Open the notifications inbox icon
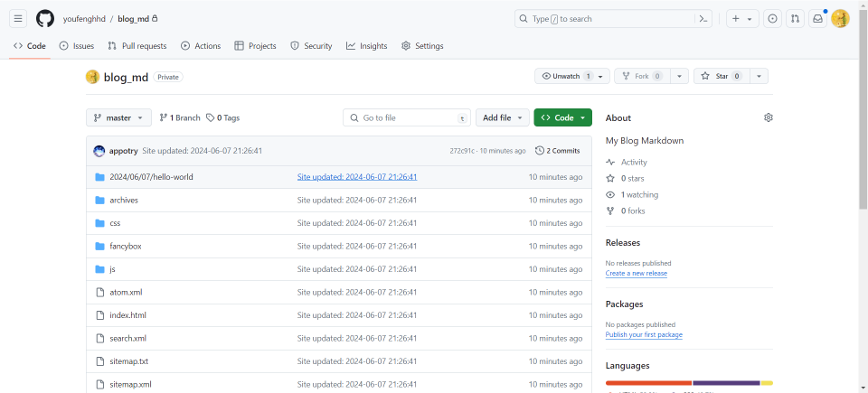Image resolution: width=868 pixels, height=393 pixels. coord(817,18)
